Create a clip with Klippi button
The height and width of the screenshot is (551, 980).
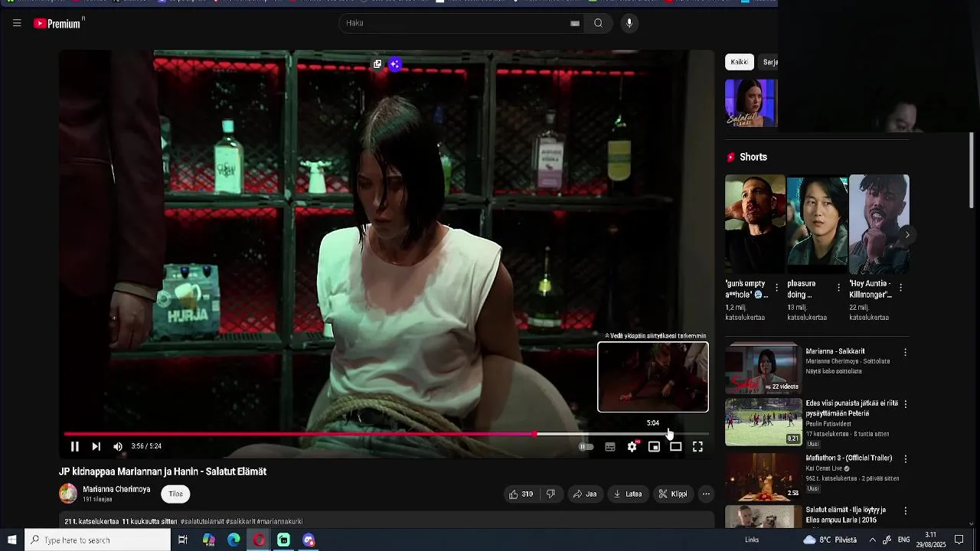pyautogui.click(x=674, y=494)
